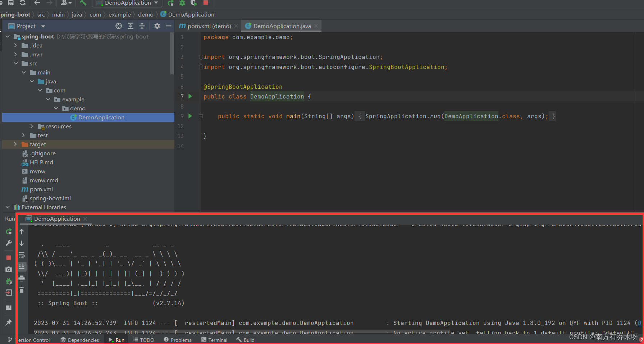Collapse External Libraries node
This screenshot has height=344, width=644.
8,207
